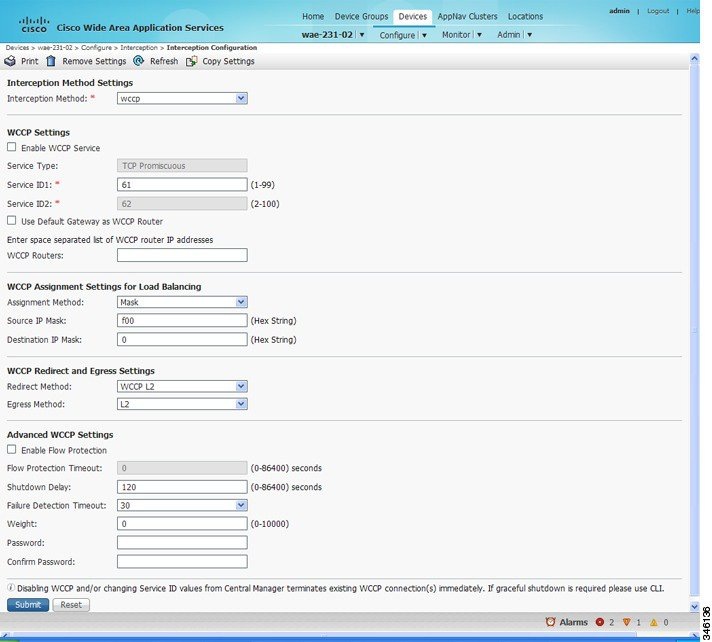This screenshot has width=712, height=642.
Task: Click the Copy Settings icon
Action: click(x=192, y=61)
